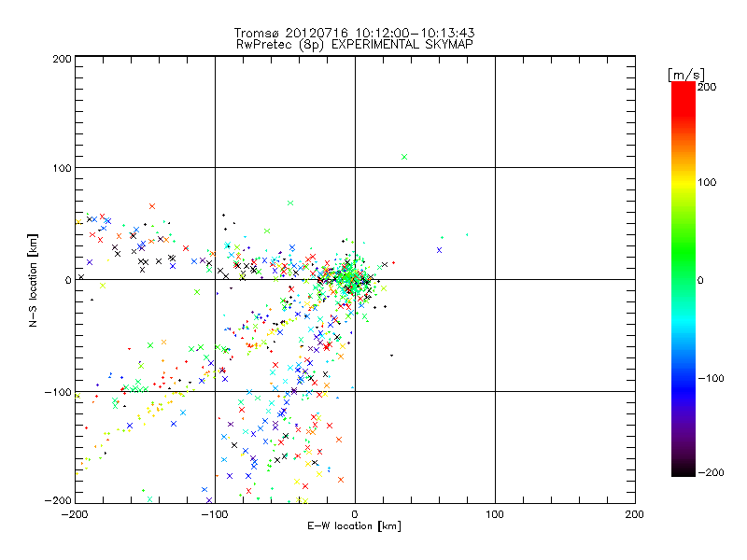Click the colorbar label -100

point(711,378)
